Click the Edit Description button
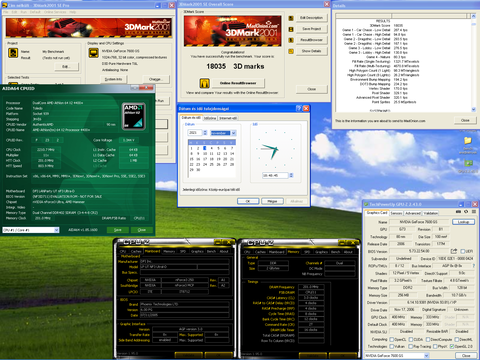 [x=312, y=18]
